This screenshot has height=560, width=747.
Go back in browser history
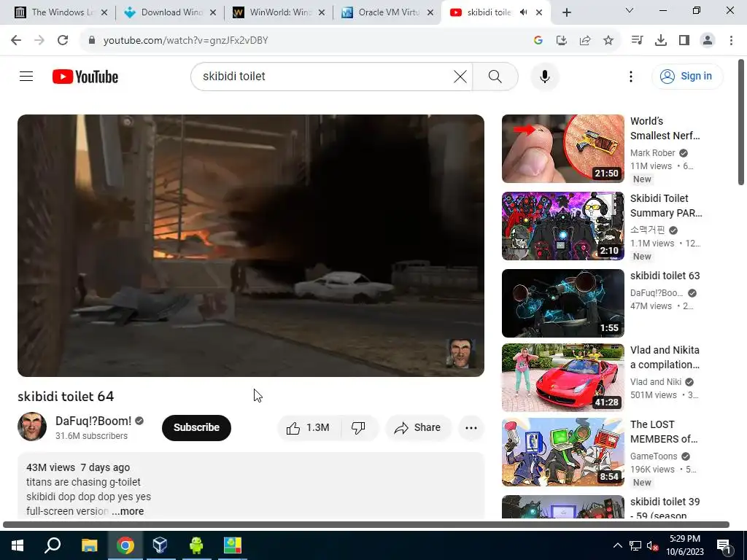tap(16, 40)
